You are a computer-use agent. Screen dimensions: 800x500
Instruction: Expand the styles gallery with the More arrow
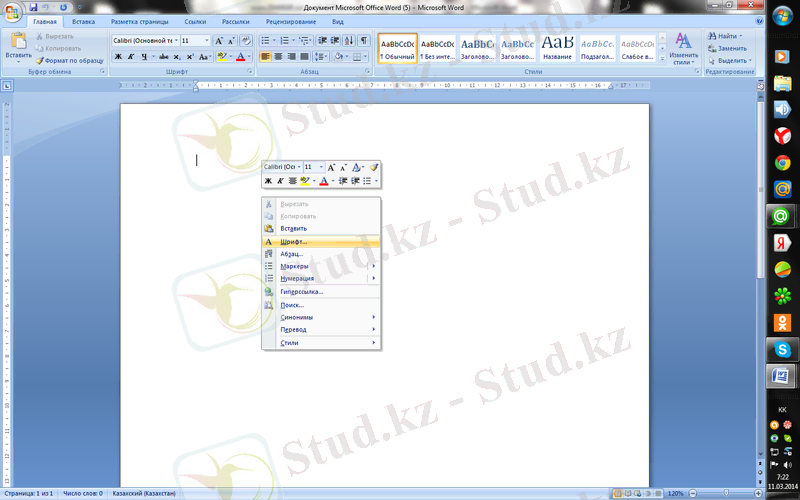tap(662, 58)
